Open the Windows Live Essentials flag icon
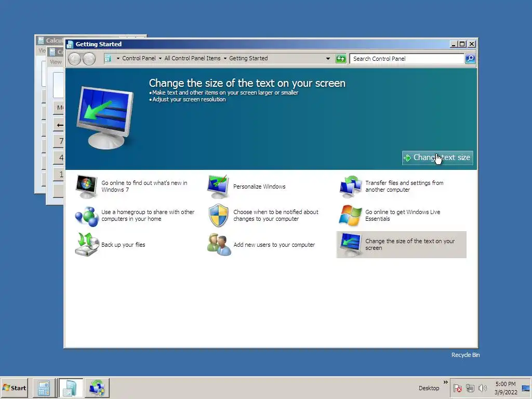The width and height of the screenshot is (532, 399). tap(350, 216)
